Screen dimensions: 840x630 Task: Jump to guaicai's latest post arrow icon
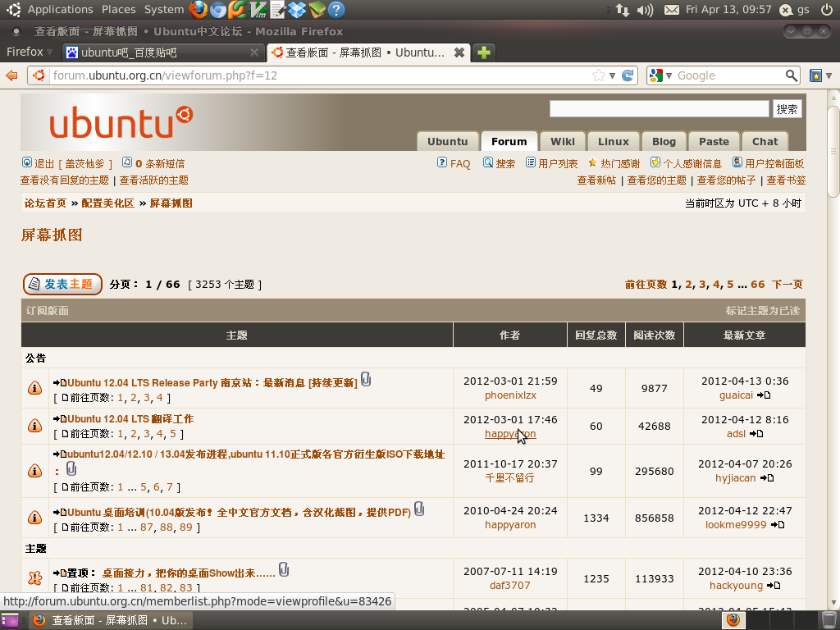(x=764, y=395)
